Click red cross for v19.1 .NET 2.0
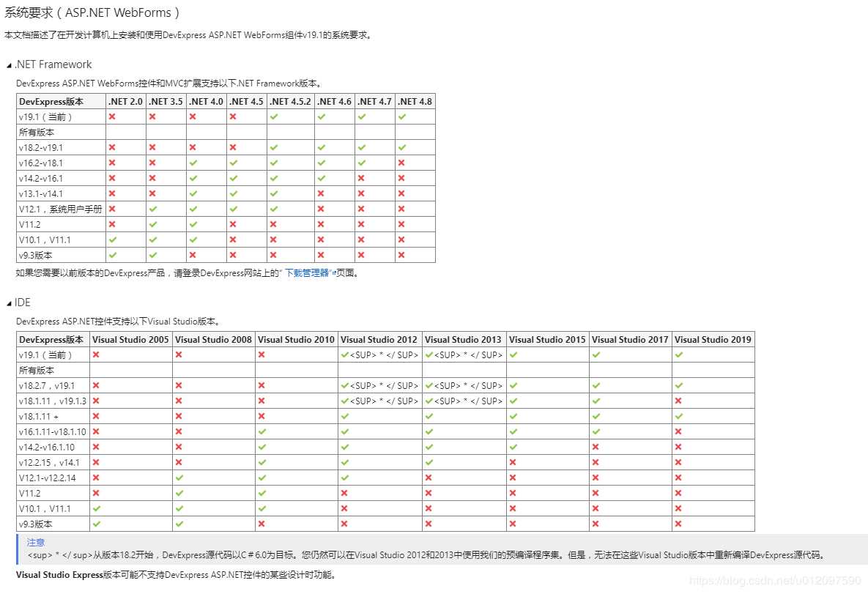The image size is (868, 594). coord(112,116)
